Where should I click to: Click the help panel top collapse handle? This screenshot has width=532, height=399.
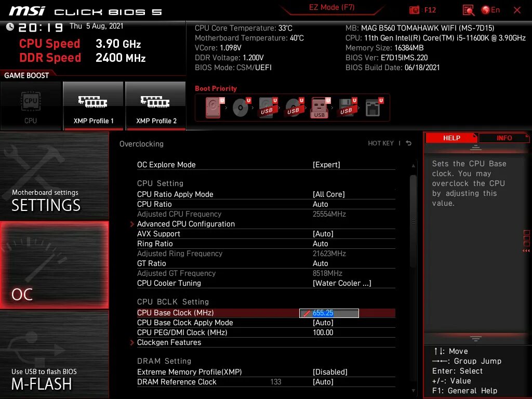[476, 148]
